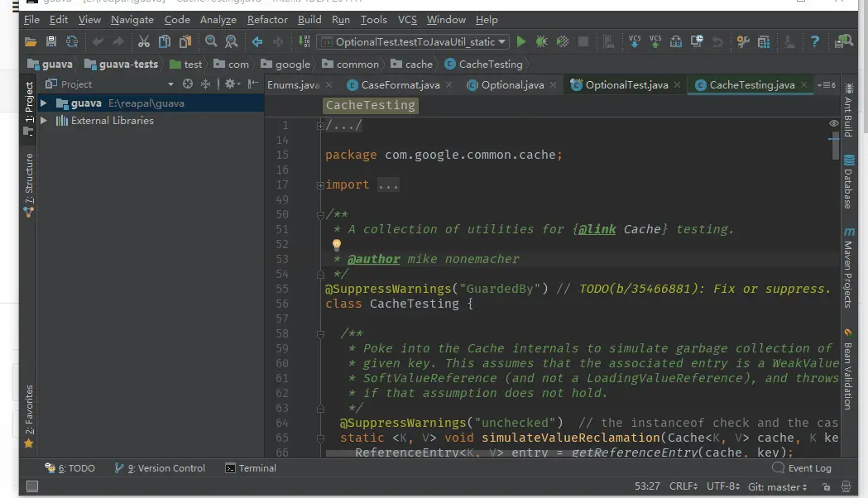This screenshot has height=498, width=868.
Task: Toggle the 1: Project tool window
Action: [x=29, y=108]
